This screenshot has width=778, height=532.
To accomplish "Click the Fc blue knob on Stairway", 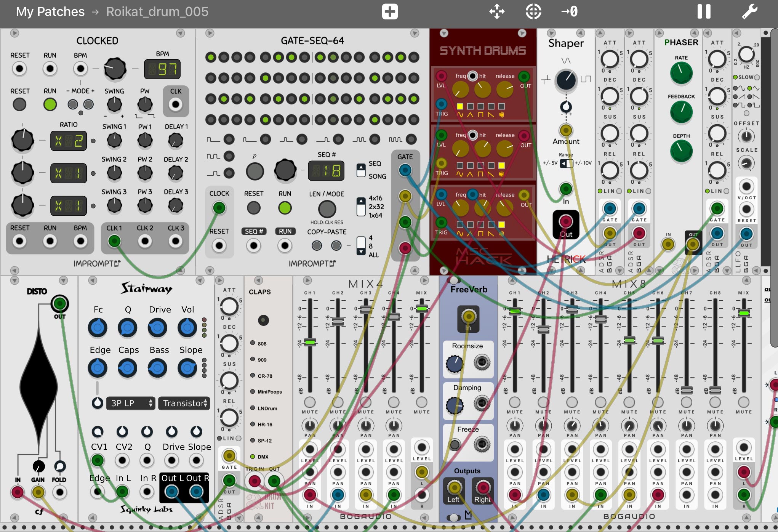I will 98,328.
